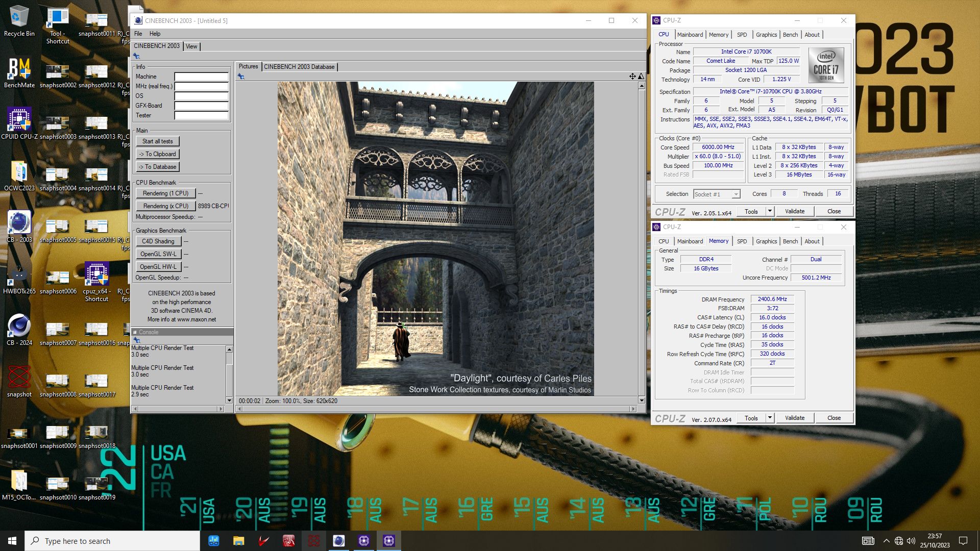Open the red snapshot desktop icon
The width and height of the screenshot is (980, 551).
[19, 382]
